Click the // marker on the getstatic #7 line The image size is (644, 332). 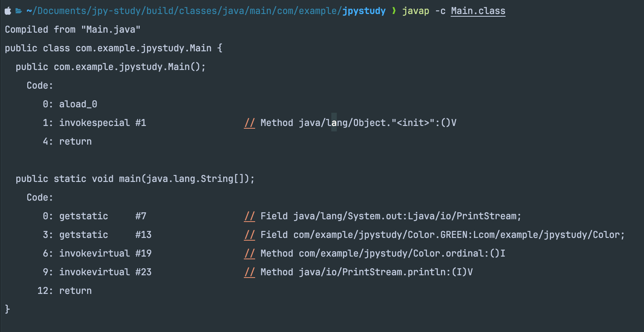point(249,216)
